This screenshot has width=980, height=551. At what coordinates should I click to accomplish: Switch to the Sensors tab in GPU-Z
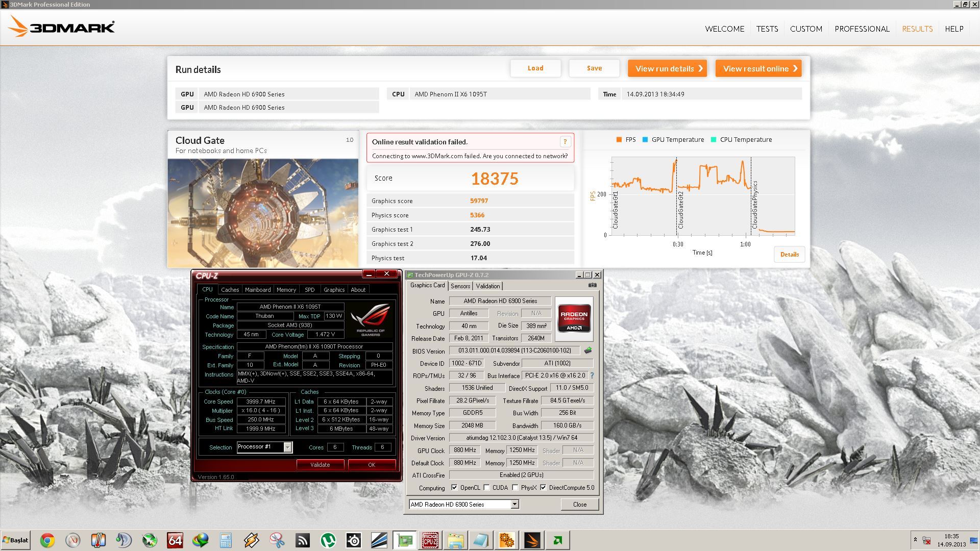point(460,286)
